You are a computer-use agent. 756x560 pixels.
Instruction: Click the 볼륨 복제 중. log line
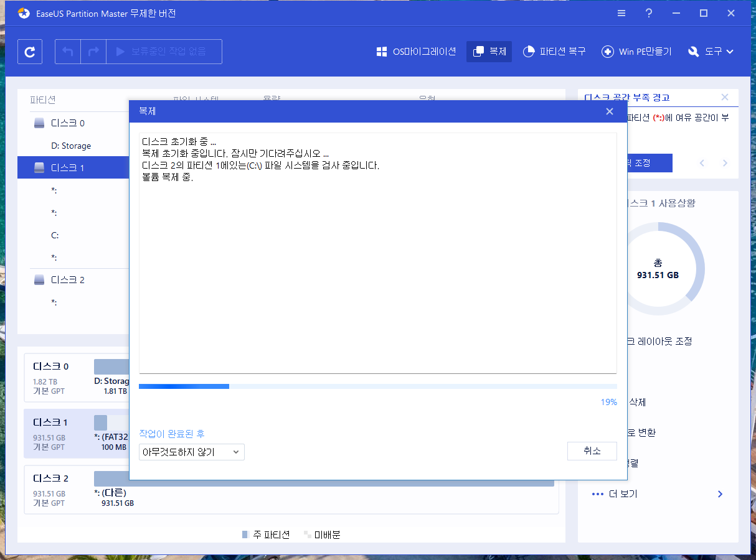pyautogui.click(x=168, y=177)
